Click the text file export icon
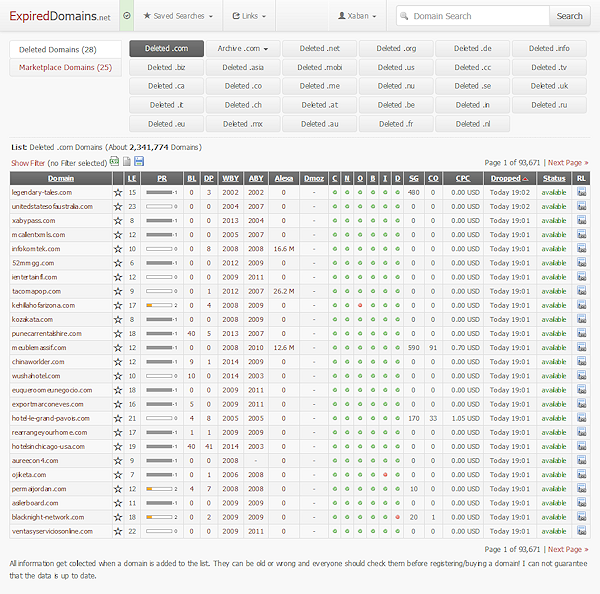 pos(127,161)
